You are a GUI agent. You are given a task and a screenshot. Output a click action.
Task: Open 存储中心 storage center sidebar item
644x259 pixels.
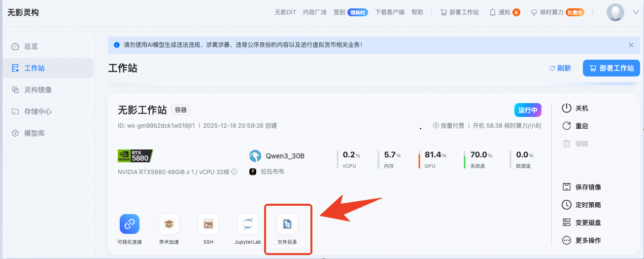[x=37, y=111]
